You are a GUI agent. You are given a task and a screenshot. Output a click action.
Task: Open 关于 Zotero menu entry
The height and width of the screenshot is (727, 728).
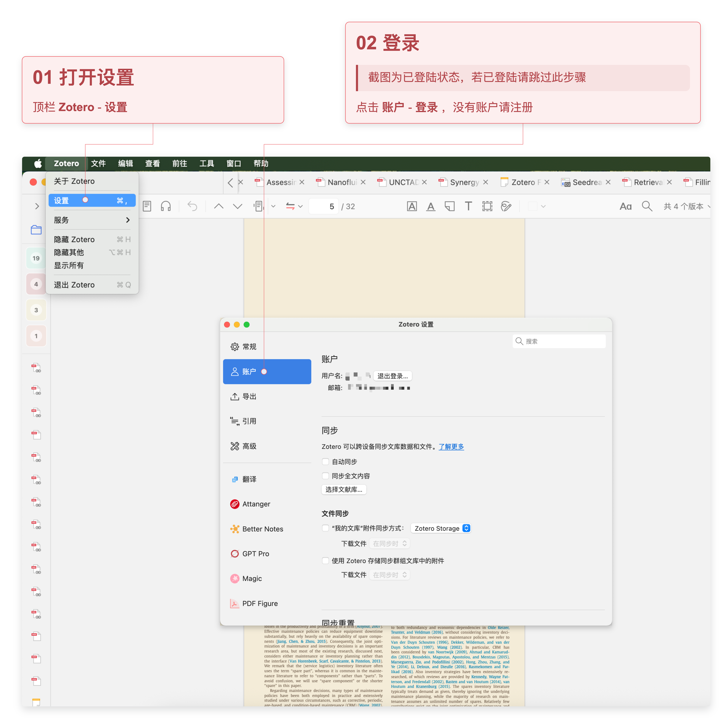[92, 181]
